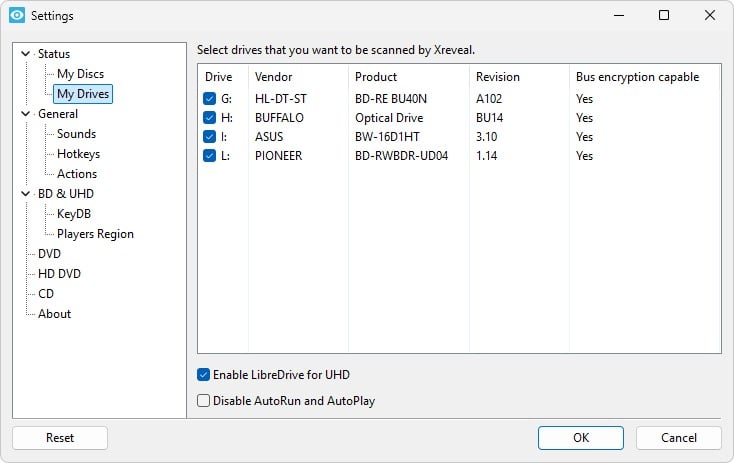
Task: Confirm settings with the OK button
Action: tap(581, 438)
